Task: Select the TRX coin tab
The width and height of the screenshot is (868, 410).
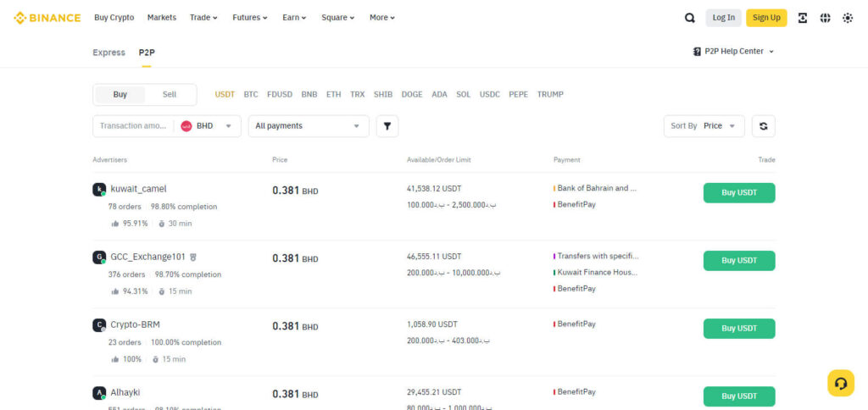Action: [x=358, y=95]
